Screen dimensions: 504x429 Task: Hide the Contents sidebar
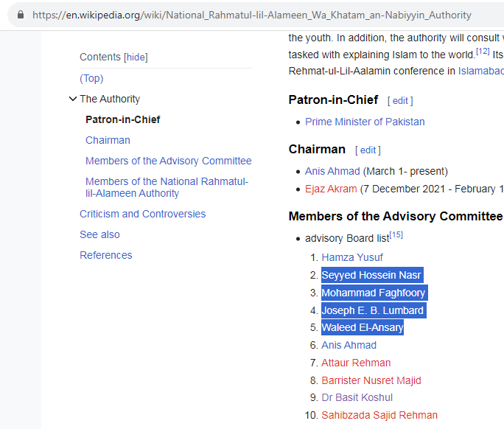coord(136,57)
